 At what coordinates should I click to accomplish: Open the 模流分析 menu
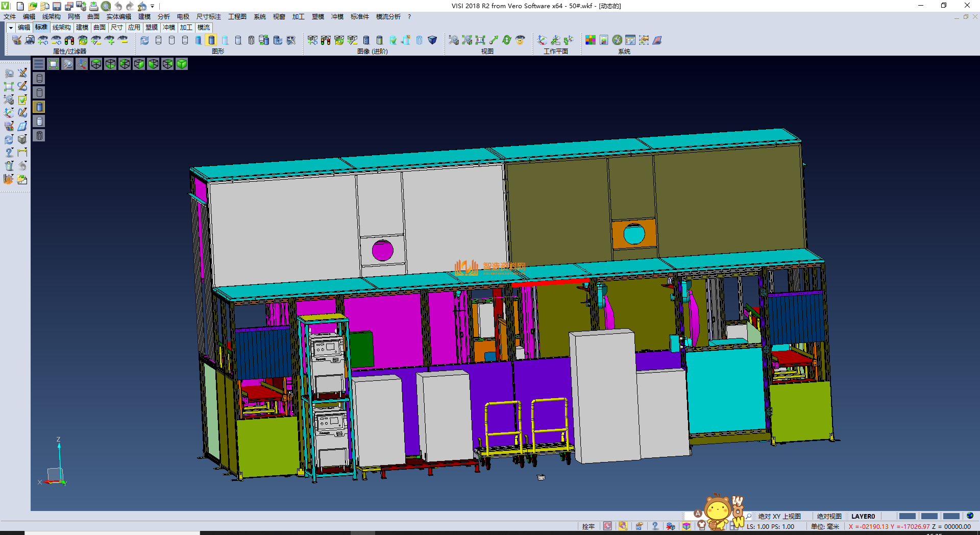point(388,17)
